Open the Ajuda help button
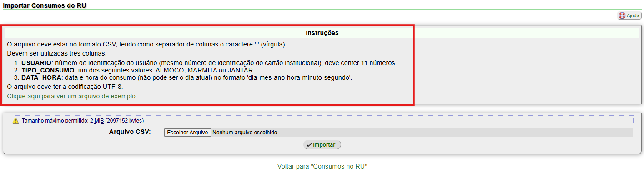644x174 pixels. click(x=629, y=15)
